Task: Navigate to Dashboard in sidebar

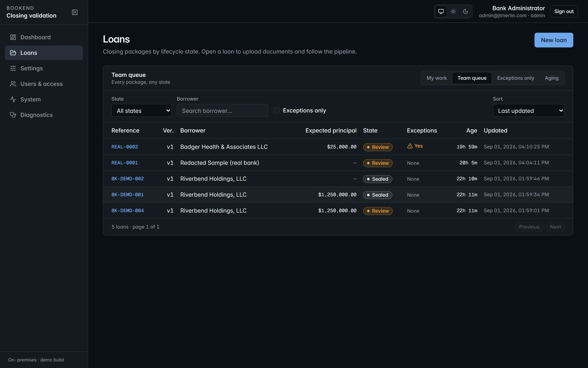Action: click(x=44, y=37)
